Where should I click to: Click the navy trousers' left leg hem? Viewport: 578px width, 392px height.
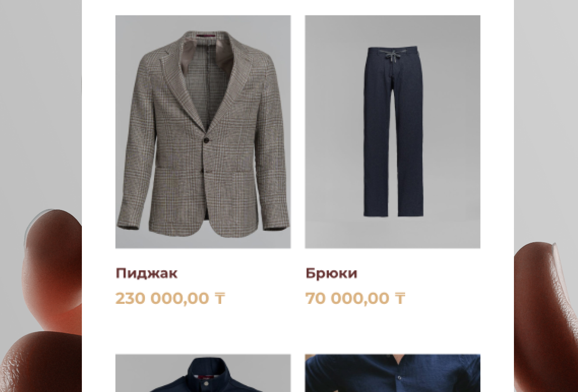pos(376,214)
